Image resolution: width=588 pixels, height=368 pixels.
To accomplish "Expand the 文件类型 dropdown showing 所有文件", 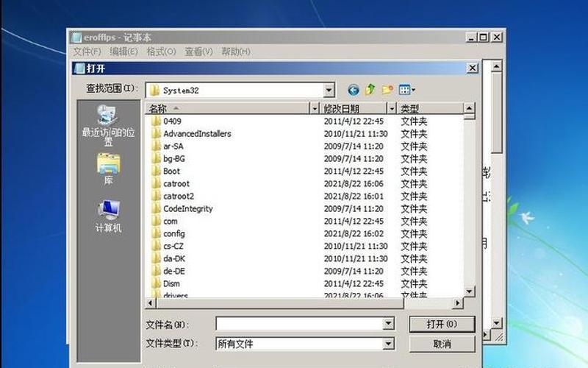I will (389, 344).
